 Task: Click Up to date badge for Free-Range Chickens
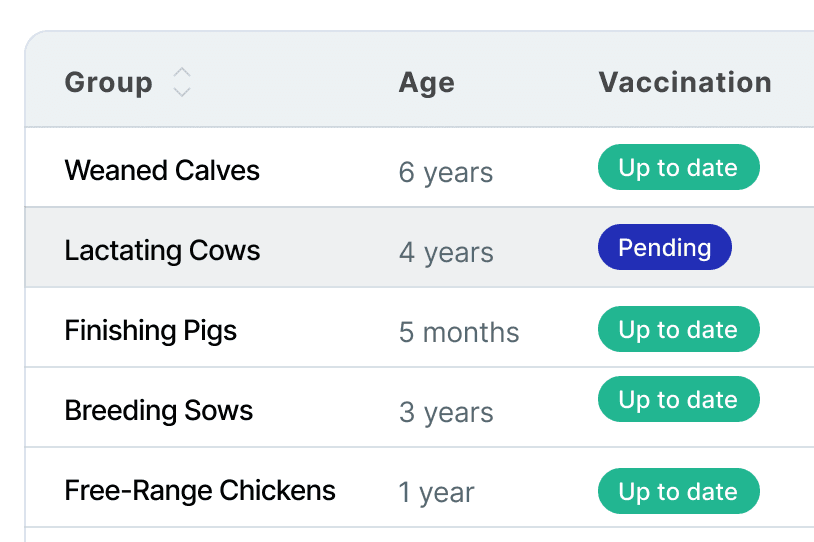tap(679, 491)
